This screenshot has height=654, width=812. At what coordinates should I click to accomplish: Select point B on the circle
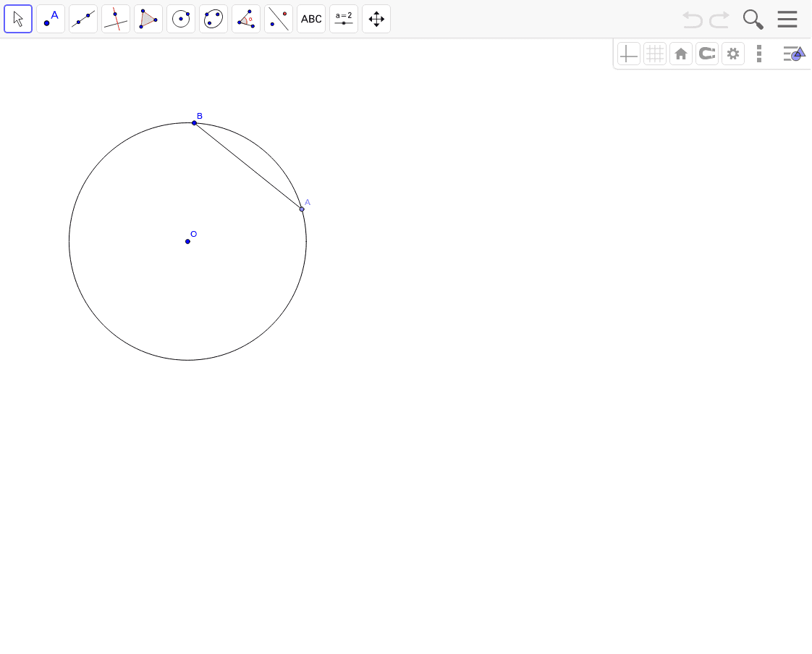point(194,123)
